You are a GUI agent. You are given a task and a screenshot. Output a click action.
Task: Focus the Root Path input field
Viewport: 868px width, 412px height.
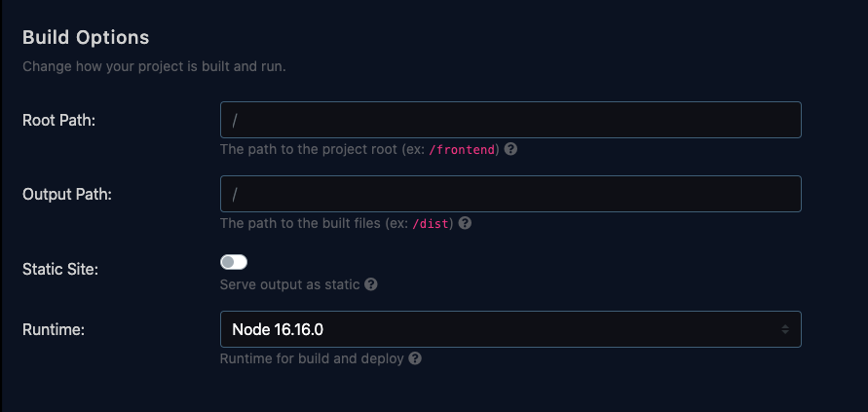[x=509, y=120]
